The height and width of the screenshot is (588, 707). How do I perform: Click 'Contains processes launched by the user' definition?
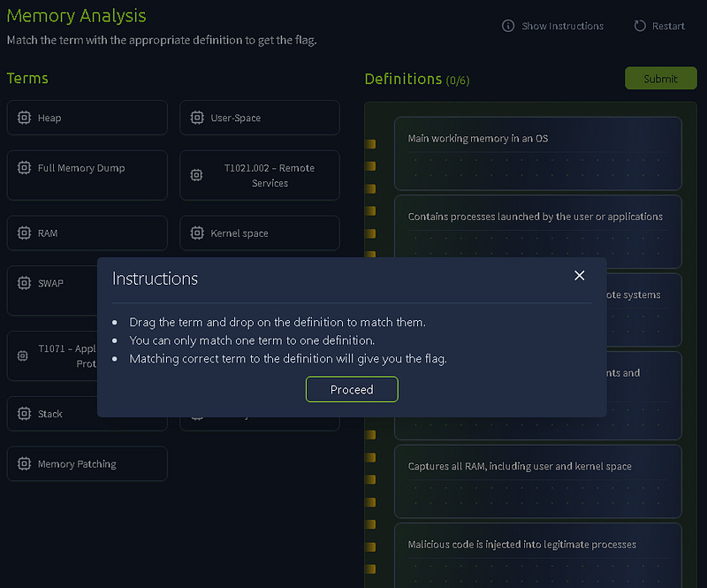pos(538,232)
